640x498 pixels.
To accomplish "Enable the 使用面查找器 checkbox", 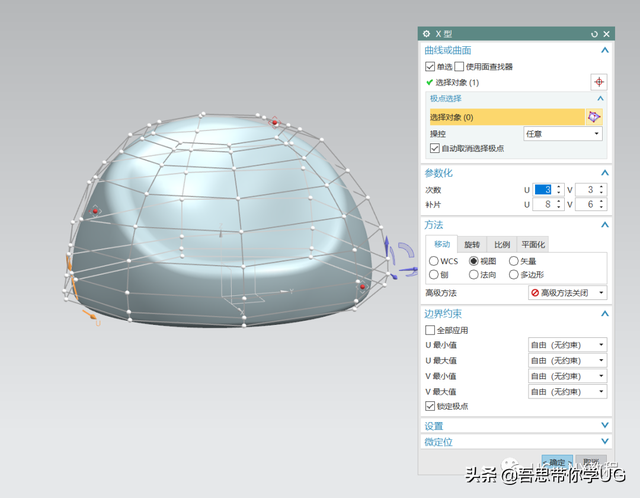I will 459,67.
